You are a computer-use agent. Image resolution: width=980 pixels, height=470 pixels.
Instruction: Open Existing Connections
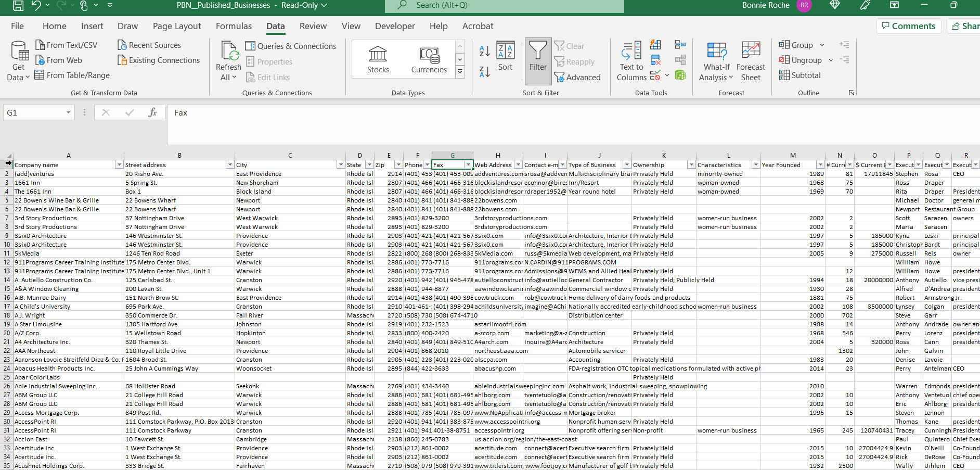(x=159, y=60)
